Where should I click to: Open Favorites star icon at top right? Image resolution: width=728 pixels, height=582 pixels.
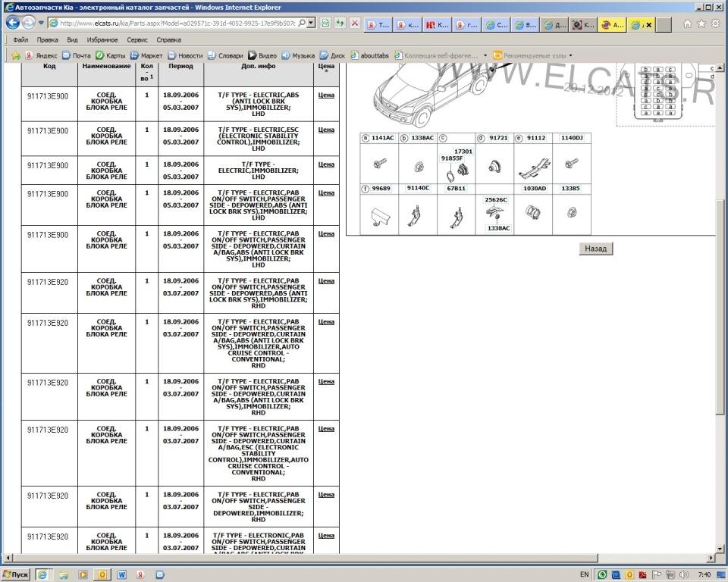[x=701, y=23]
